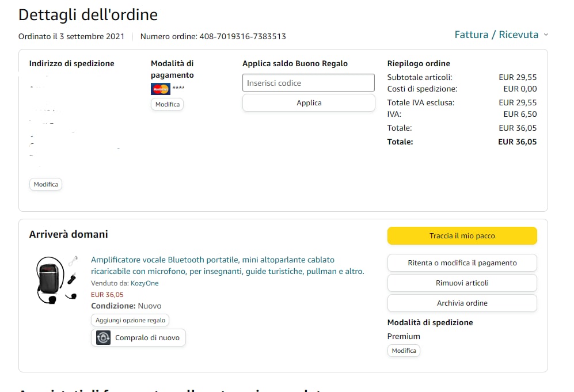Click the 'Ordinato il 3 settembre 2021' text
The image size is (574, 392).
coord(71,37)
